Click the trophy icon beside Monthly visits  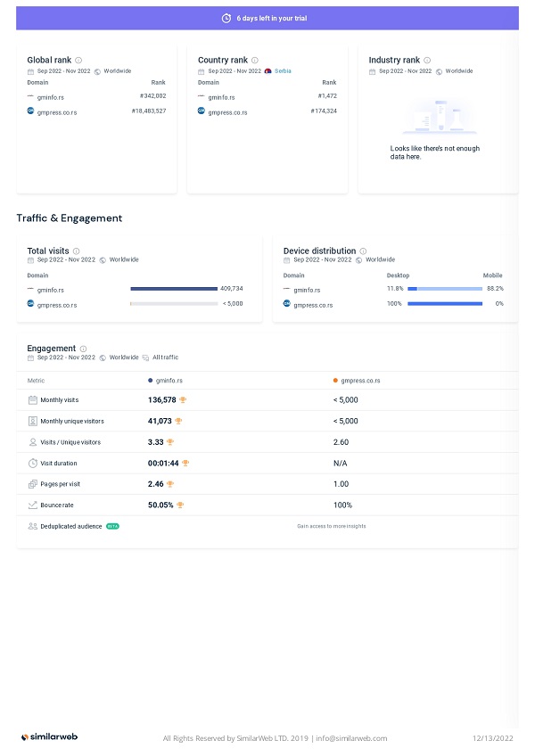click(183, 400)
